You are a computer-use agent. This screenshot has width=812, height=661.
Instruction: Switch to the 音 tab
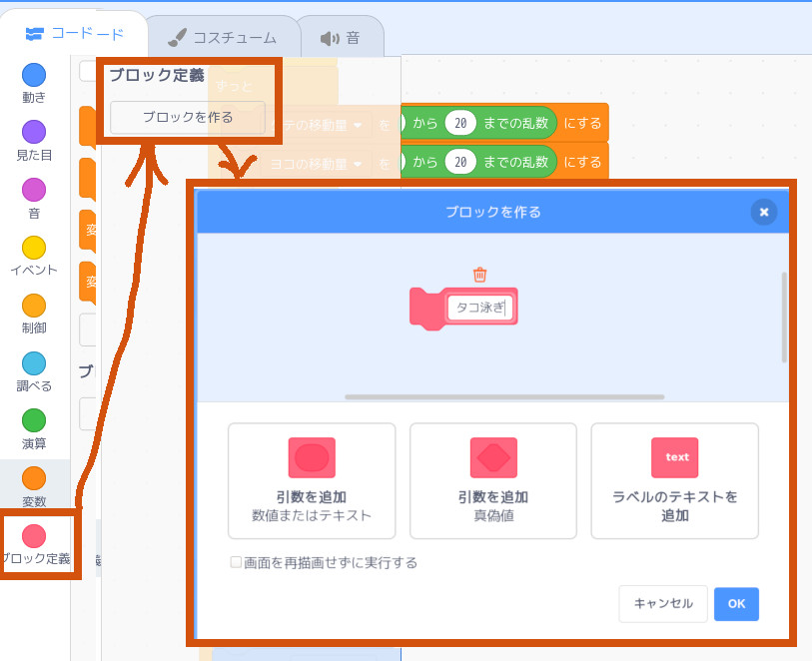340,37
